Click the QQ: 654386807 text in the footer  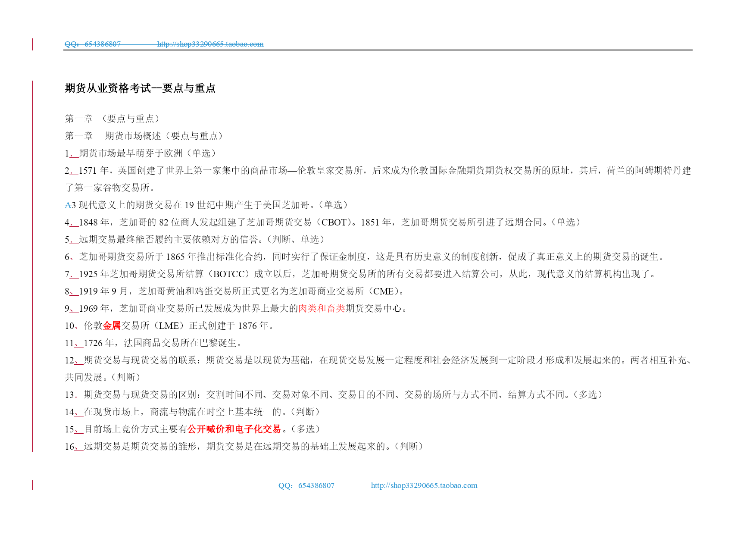click(x=306, y=485)
